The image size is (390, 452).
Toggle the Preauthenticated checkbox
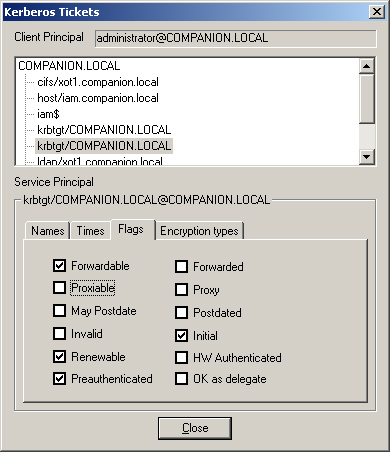pyautogui.click(x=59, y=379)
